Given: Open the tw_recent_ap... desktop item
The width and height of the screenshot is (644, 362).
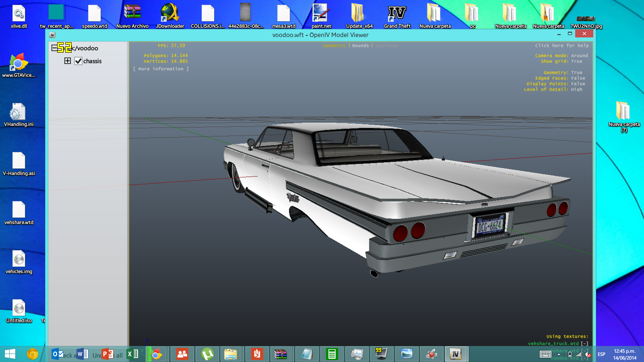Looking at the screenshot, I should coord(56,17).
